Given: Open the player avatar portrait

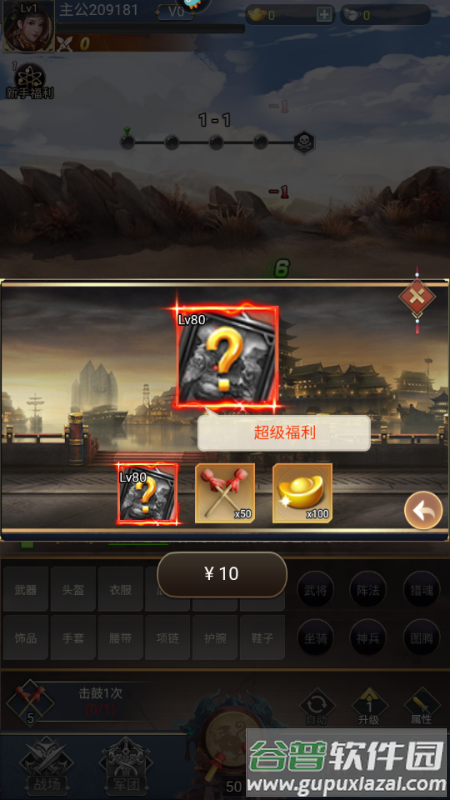Looking at the screenshot, I should pyautogui.click(x=29, y=26).
